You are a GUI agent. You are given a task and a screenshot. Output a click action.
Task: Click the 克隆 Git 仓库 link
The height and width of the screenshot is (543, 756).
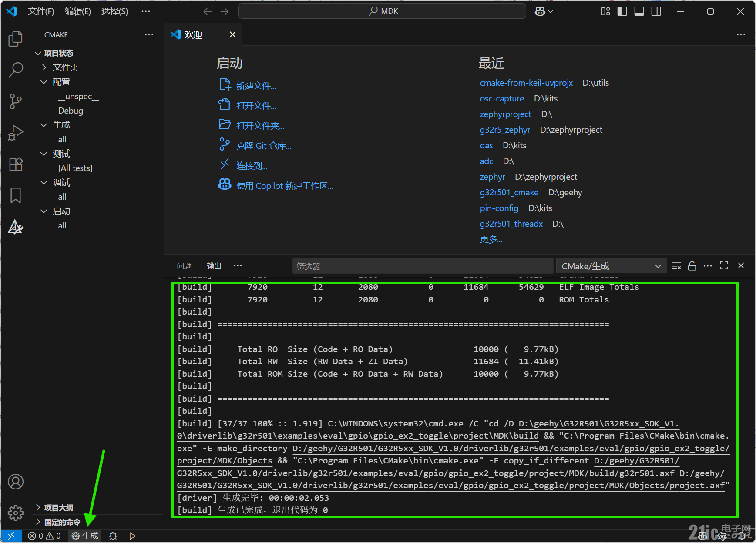click(x=263, y=145)
